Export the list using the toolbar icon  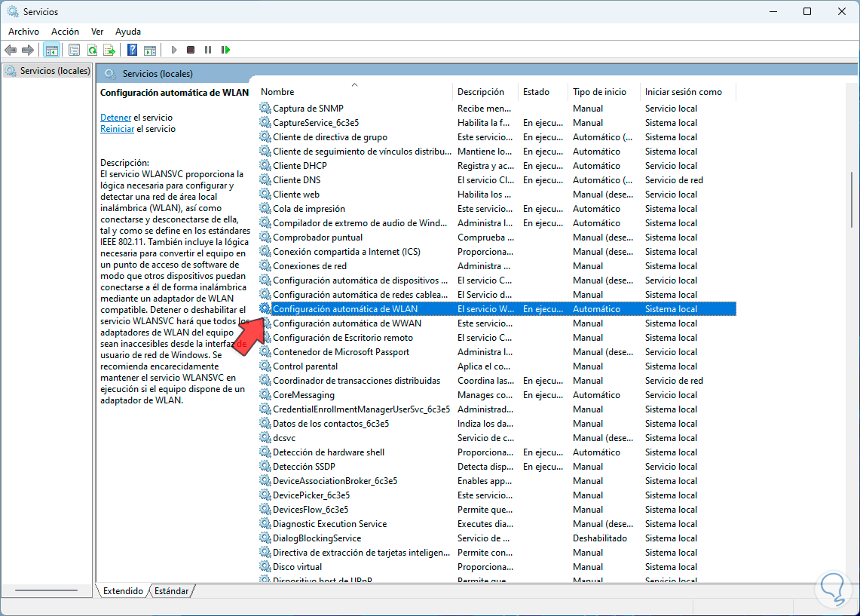click(109, 50)
